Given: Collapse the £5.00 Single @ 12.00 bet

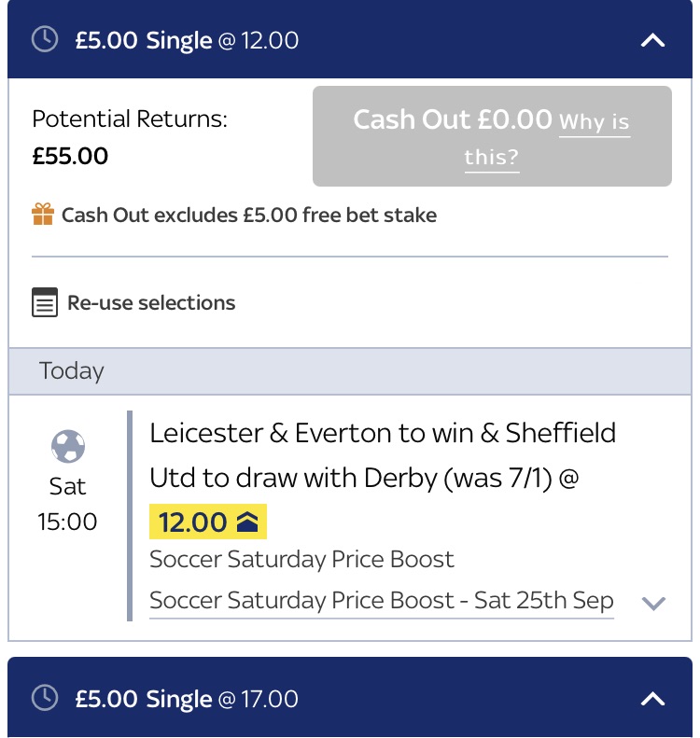Looking at the screenshot, I should pyautogui.click(x=653, y=40).
